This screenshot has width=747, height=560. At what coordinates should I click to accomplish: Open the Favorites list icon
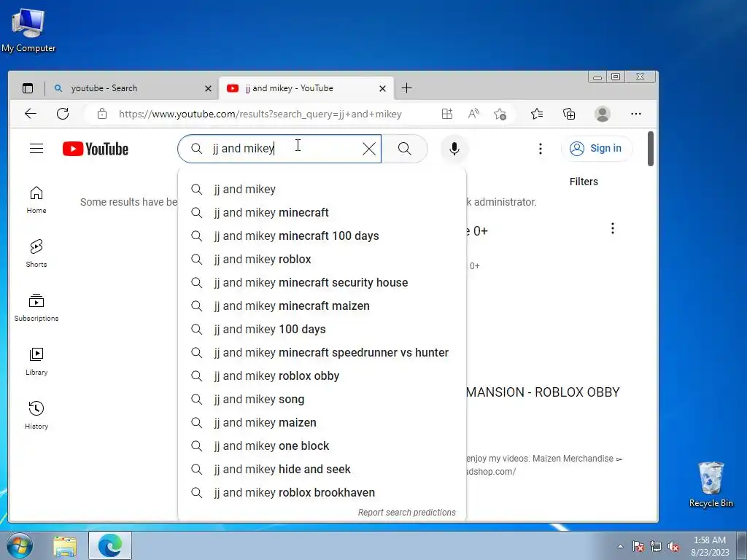pyautogui.click(x=537, y=114)
